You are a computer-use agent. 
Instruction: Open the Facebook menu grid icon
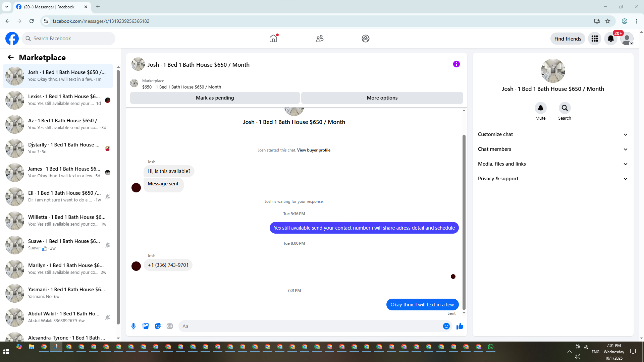[595, 39]
